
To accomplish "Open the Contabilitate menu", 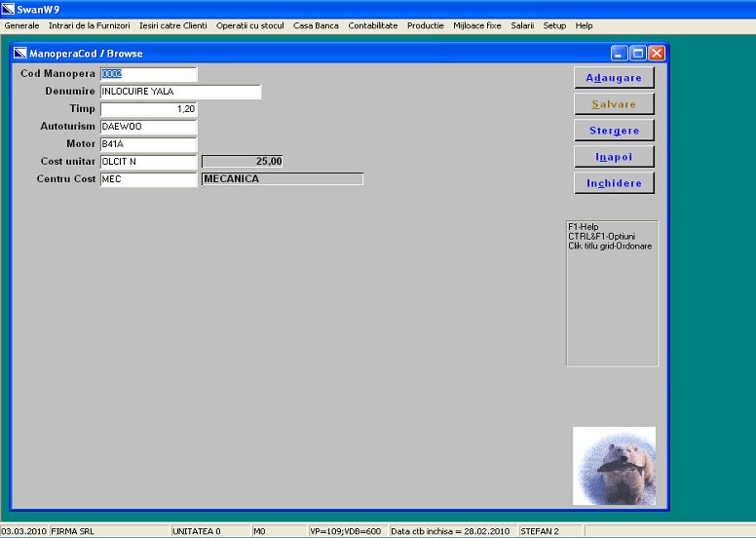I will (x=373, y=25).
